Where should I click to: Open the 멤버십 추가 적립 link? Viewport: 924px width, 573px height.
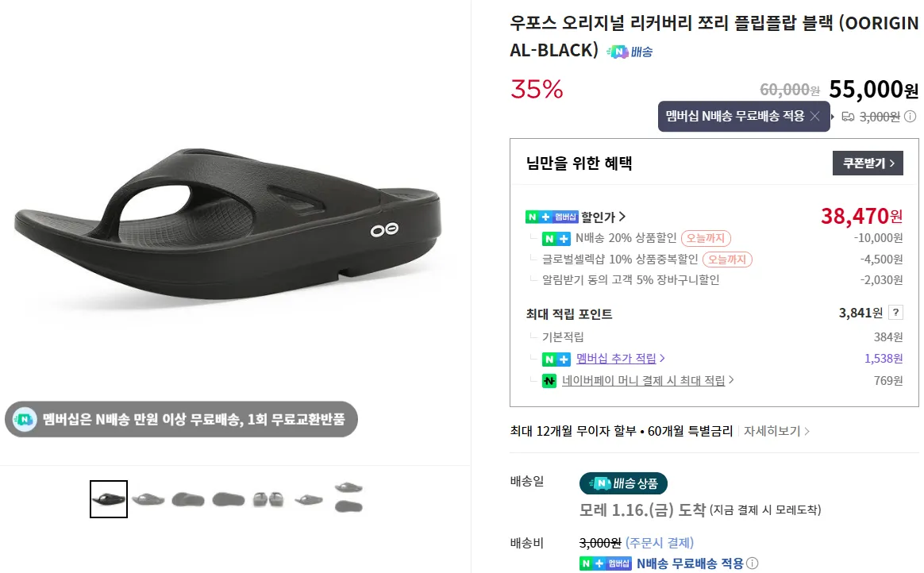pyautogui.click(x=621, y=359)
